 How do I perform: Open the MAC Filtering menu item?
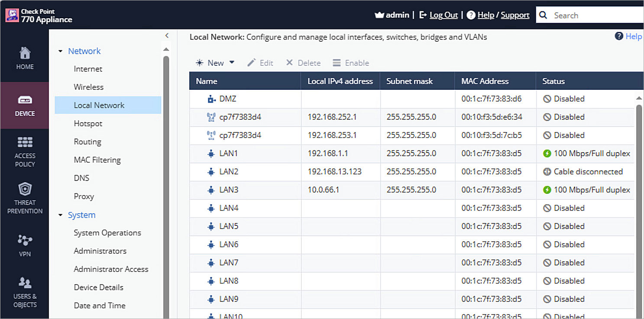pyautogui.click(x=97, y=160)
